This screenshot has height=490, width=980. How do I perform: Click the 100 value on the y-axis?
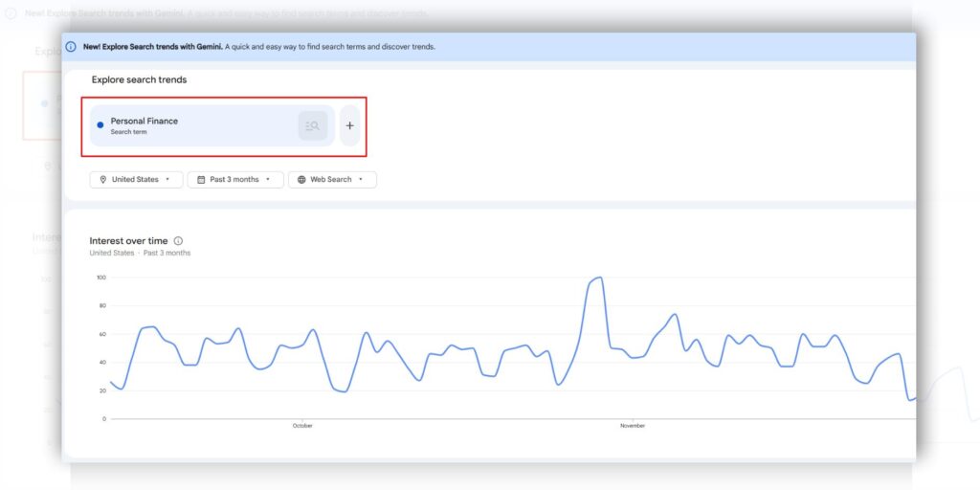click(x=101, y=278)
